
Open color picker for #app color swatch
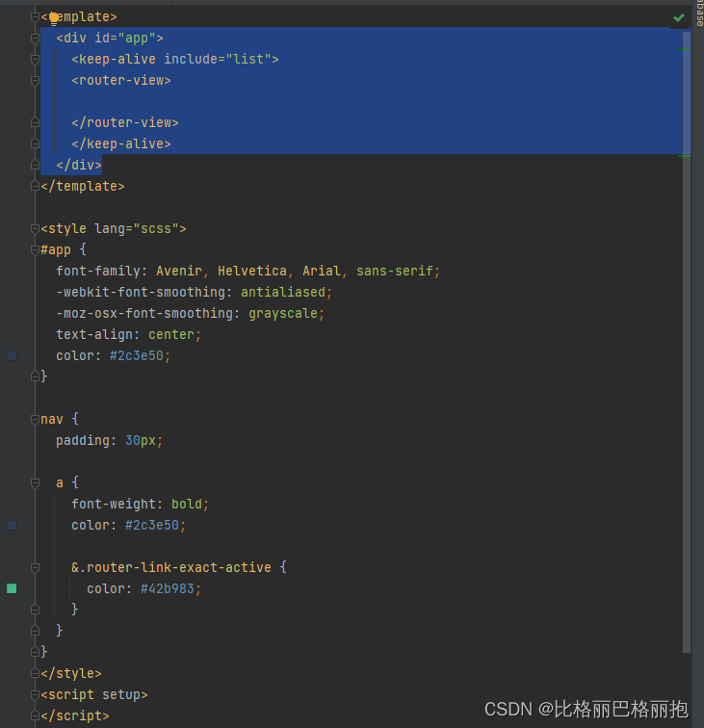[13, 355]
